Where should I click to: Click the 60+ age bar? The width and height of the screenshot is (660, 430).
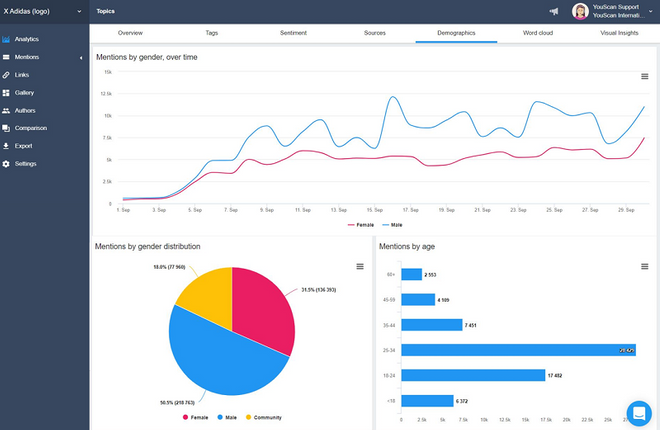pos(412,274)
